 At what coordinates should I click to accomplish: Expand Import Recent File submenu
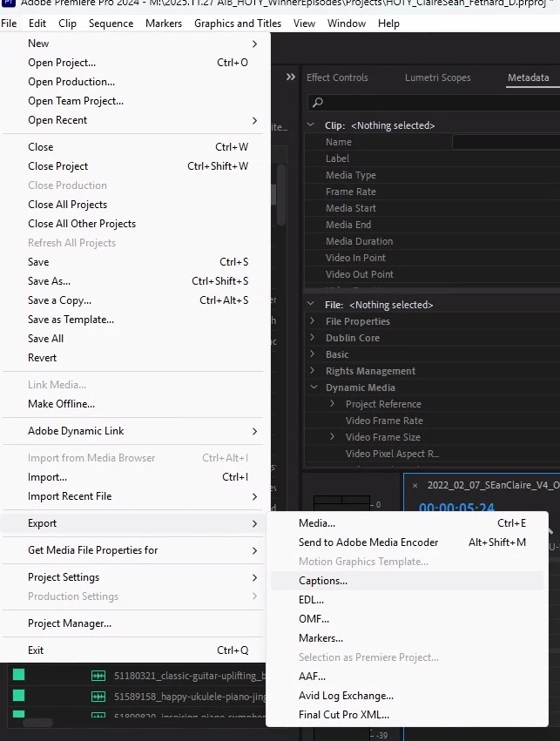point(132,496)
